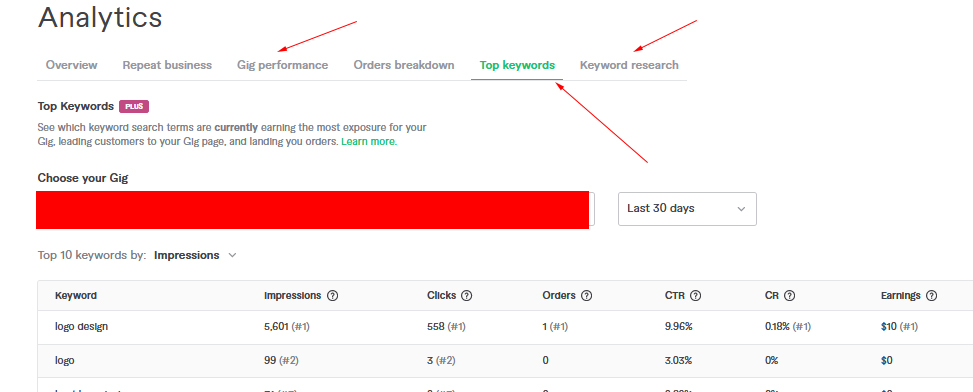
Task: Select the 'logo design' keyword row
Action: [505, 326]
